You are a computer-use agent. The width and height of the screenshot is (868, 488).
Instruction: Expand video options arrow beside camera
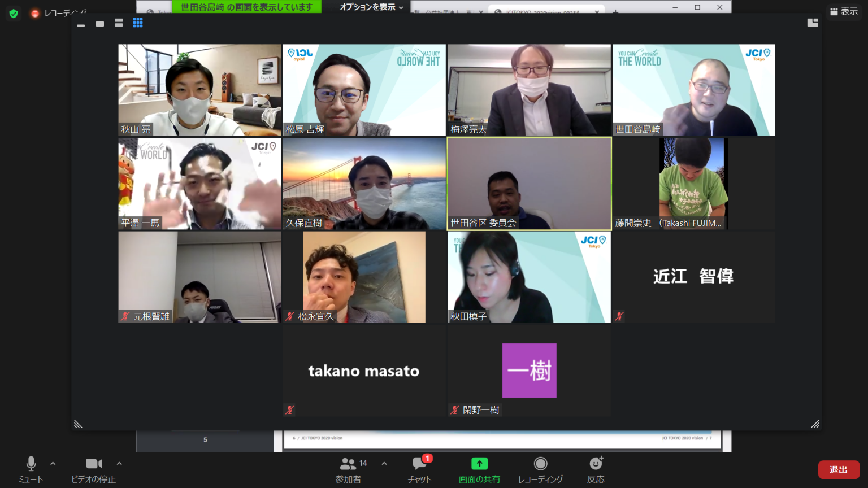[x=119, y=463]
